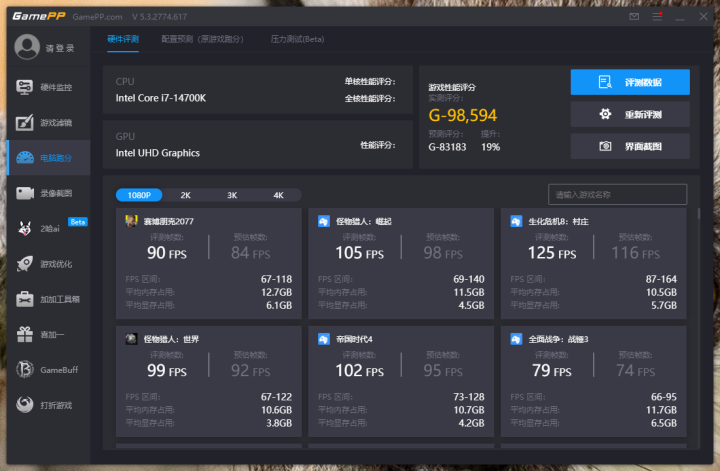Select 电脑跑分 benchmark sidebar entry
This screenshot has width=720, height=471.
[x=49, y=158]
